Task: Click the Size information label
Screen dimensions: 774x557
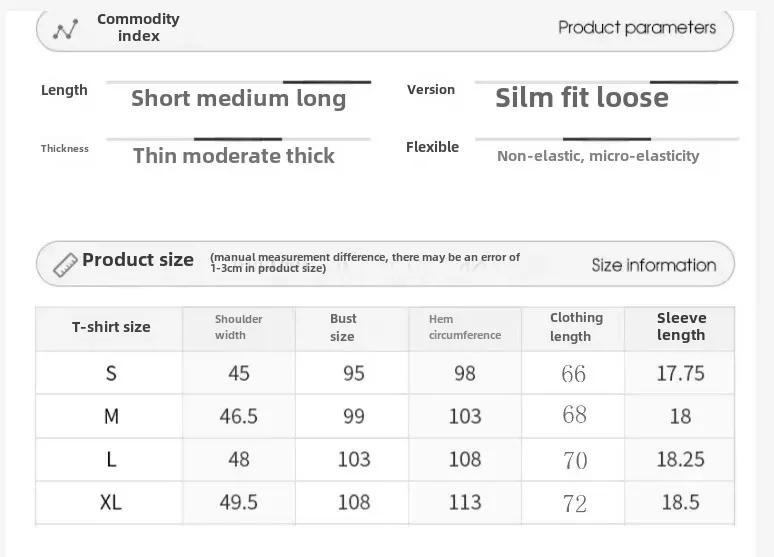Action: click(x=654, y=265)
